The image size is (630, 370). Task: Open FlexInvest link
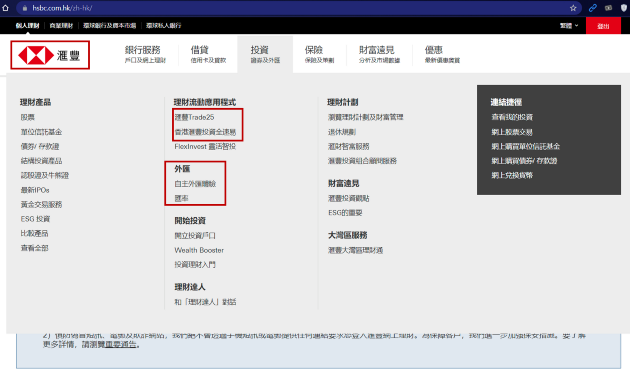click(205, 147)
